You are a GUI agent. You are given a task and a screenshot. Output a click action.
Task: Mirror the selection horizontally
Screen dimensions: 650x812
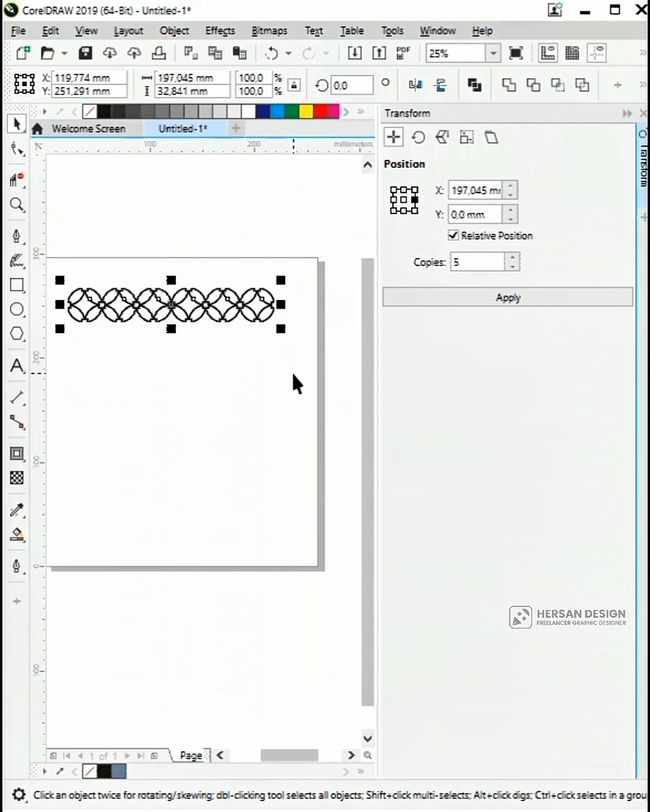(x=415, y=85)
